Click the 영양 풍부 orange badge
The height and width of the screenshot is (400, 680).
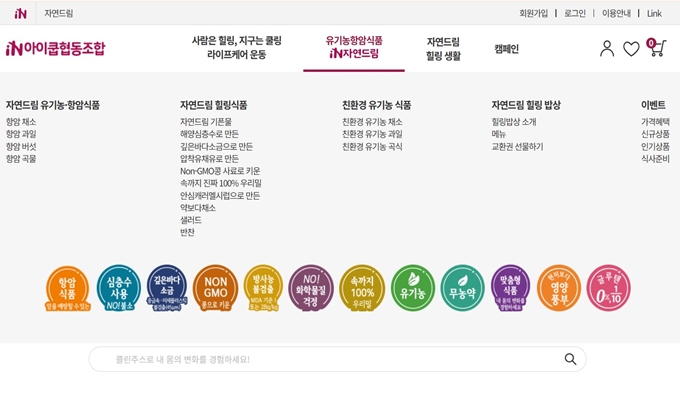(559, 288)
